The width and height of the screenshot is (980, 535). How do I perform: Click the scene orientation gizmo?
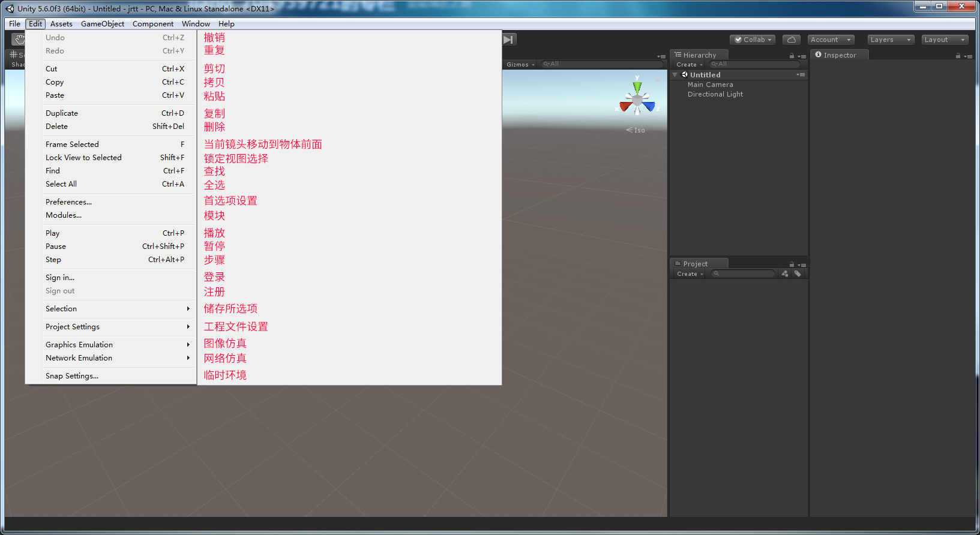point(637,100)
